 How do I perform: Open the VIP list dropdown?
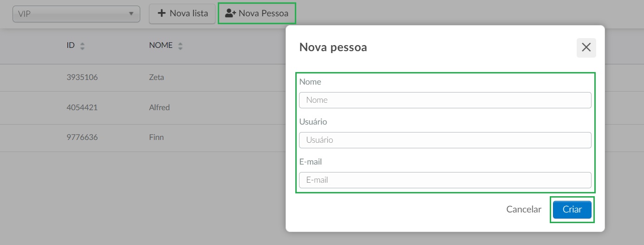click(x=76, y=13)
